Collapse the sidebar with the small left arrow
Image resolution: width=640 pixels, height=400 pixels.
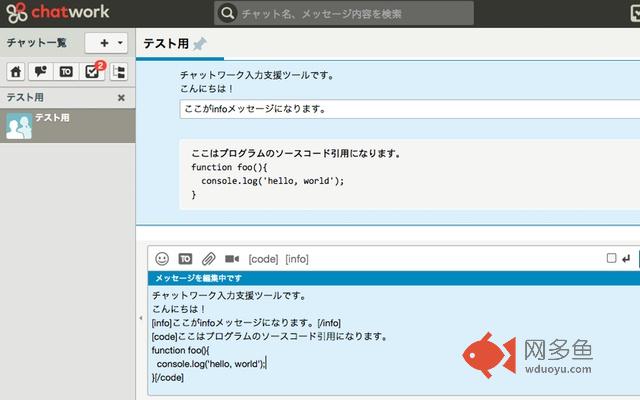141,318
